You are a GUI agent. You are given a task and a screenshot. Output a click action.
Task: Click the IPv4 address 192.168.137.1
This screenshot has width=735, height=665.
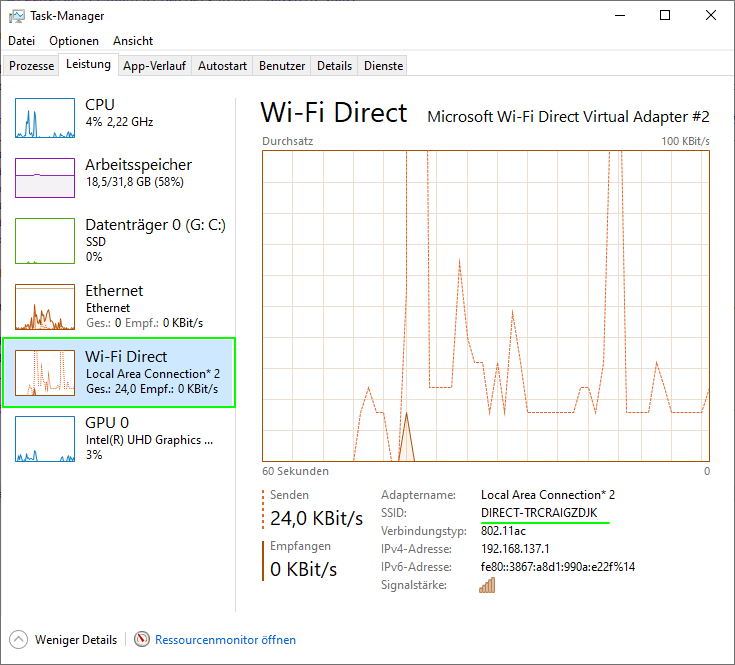coord(515,549)
